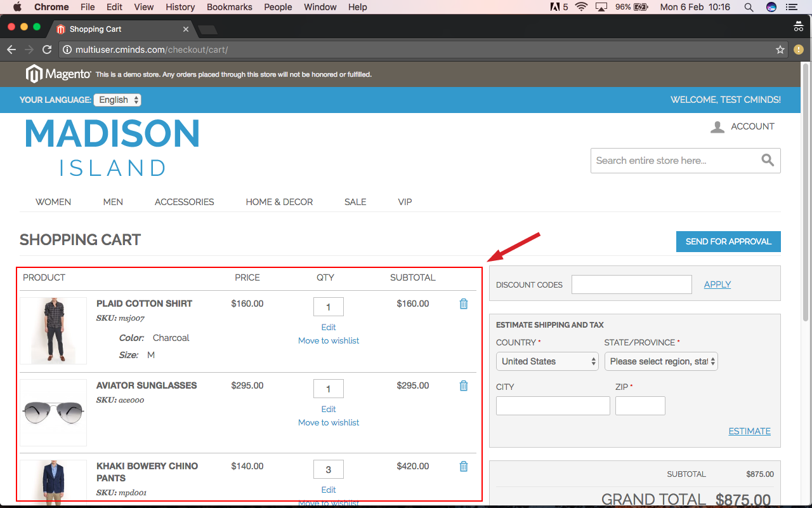Click the search magnifier icon in store search
Image resolution: width=812 pixels, height=508 pixels.
[x=768, y=161]
